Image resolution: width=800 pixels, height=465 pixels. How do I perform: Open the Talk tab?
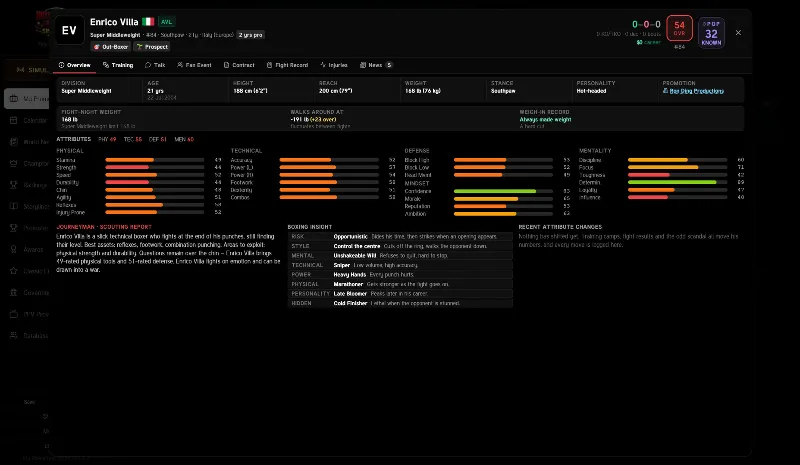click(x=155, y=65)
